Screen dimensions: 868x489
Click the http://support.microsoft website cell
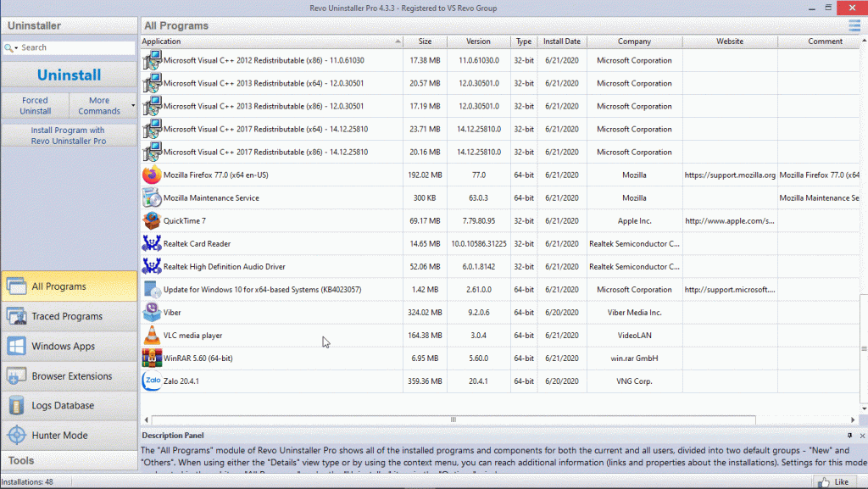coord(730,289)
